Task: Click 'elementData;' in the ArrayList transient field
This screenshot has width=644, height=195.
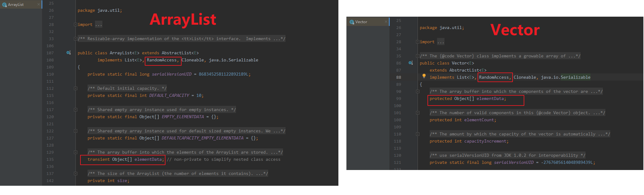Action: click(x=149, y=159)
